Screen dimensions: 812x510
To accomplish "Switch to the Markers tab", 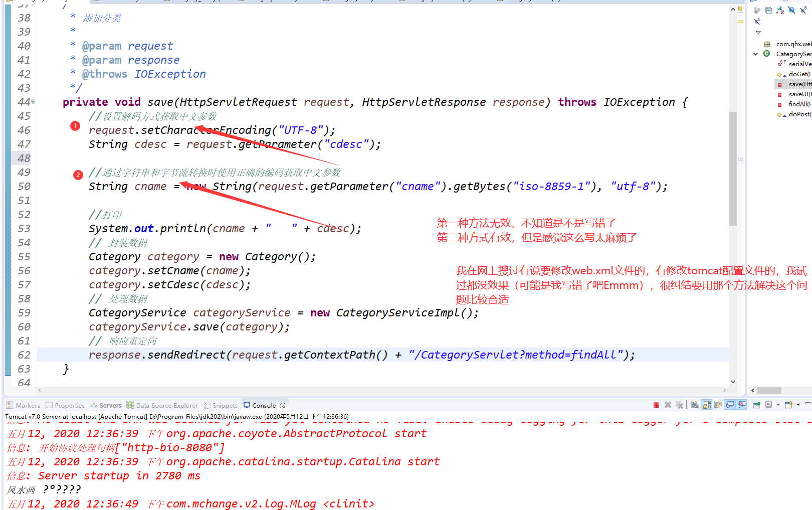I will click(x=23, y=405).
